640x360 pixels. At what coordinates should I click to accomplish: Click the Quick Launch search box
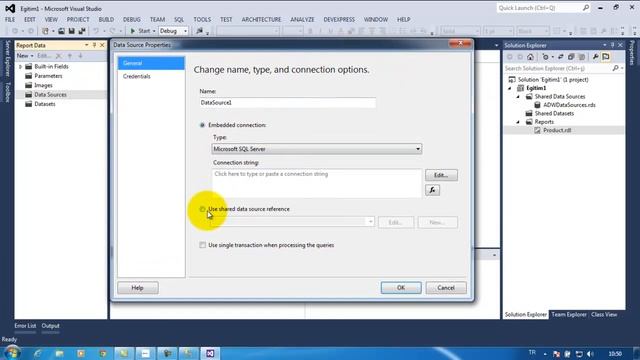coord(543,8)
